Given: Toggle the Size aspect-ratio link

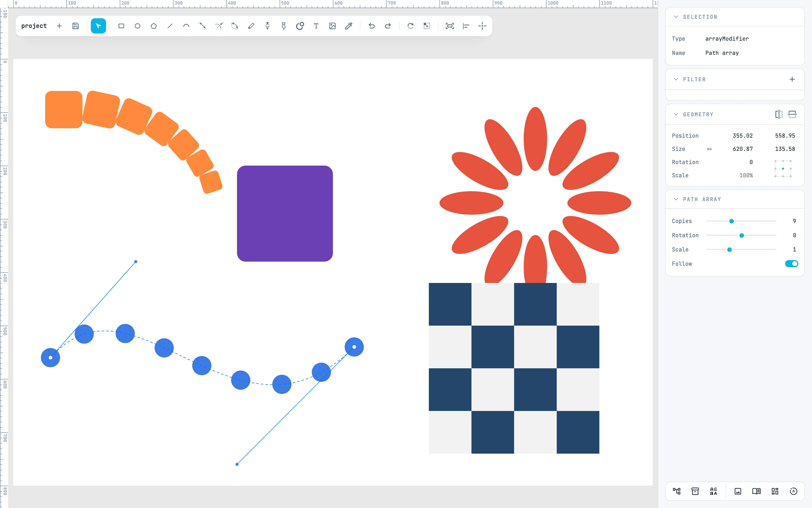Looking at the screenshot, I should click(x=709, y=149).
